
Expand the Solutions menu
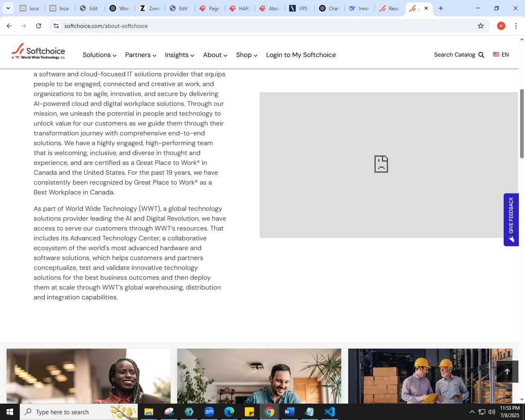tap(100, 55)
